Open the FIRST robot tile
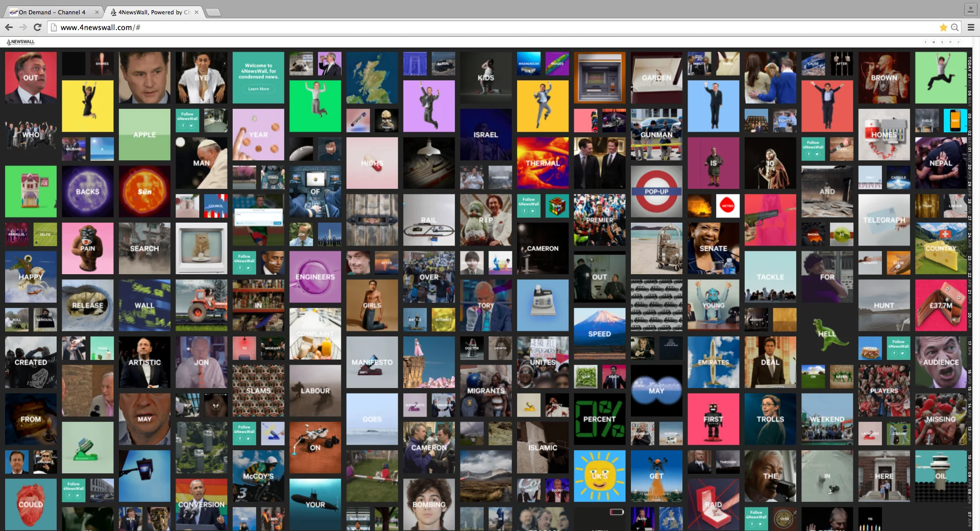Viewport: 980px width, 531px height. tap(713, 419)
